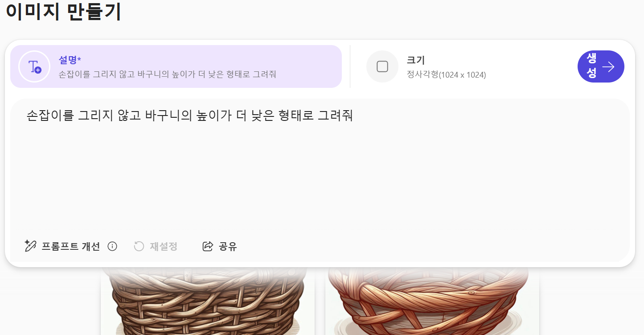644x335 pixels.
Task: Click the arrow inside the 생성 button
Action: [608, 66]
